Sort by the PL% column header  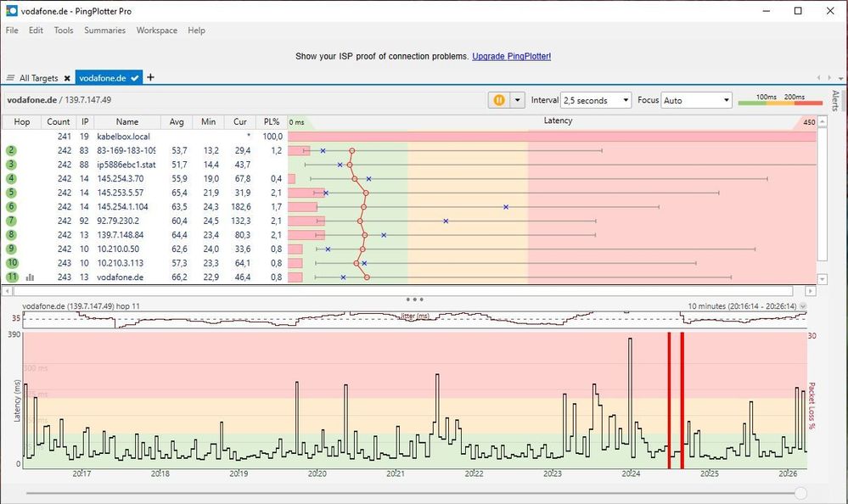[272, 121]
